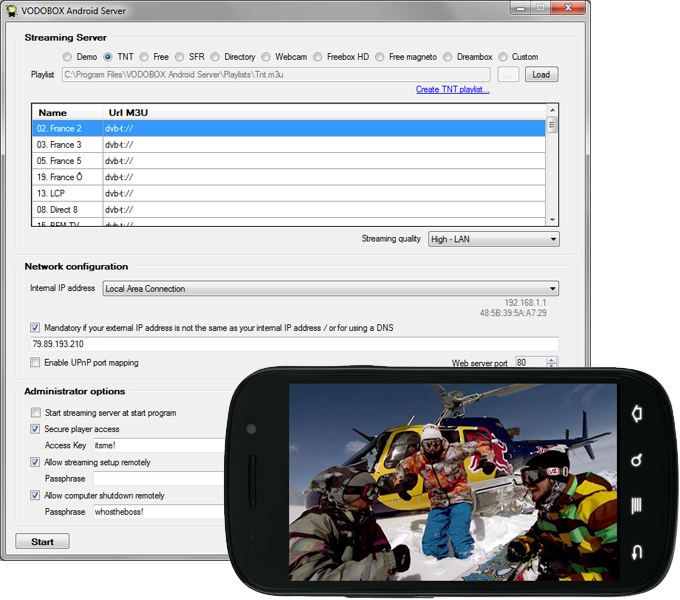Select the 19. France Ô channel row
Viewport: 680px width, 600px height.
(x=288, y=177)
